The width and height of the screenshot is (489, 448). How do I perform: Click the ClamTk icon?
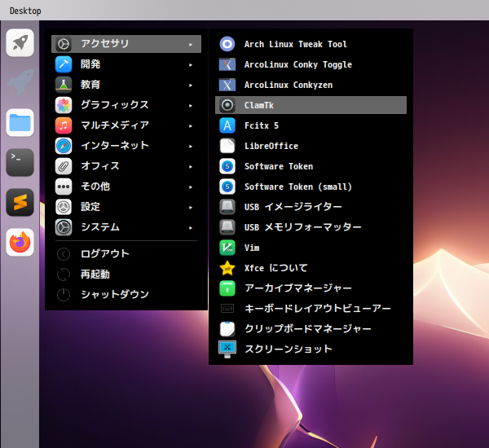(227, 105)
